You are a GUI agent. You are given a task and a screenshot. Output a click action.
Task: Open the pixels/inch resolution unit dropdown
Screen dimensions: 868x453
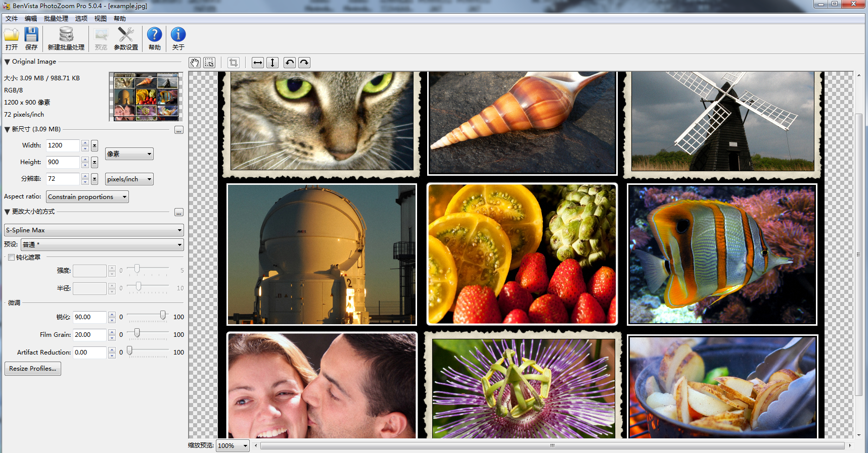coord(129,179)
